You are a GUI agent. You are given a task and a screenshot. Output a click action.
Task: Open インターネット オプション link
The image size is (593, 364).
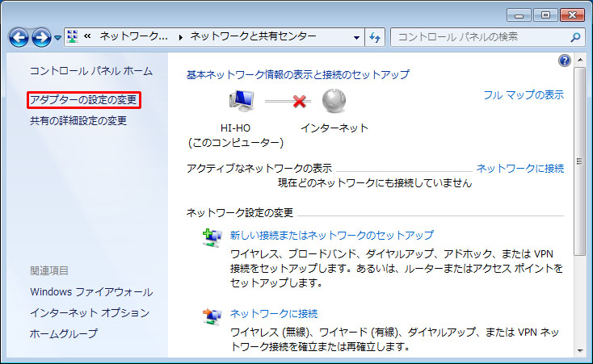[90, 312]
